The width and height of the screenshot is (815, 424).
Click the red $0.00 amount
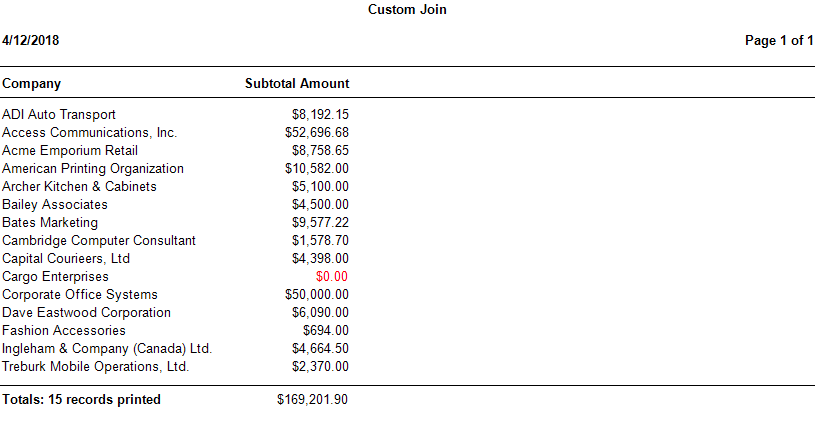pos(332,277)
